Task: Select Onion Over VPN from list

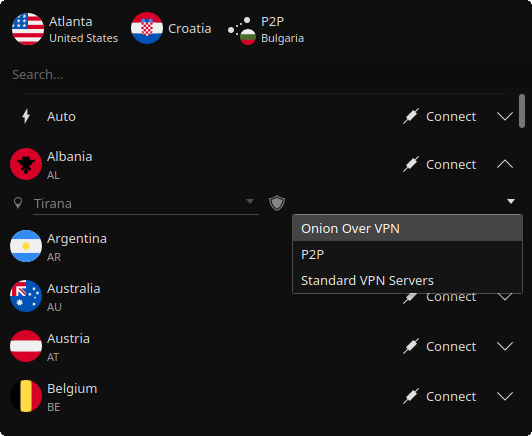Action: click(x=407, y=228)
